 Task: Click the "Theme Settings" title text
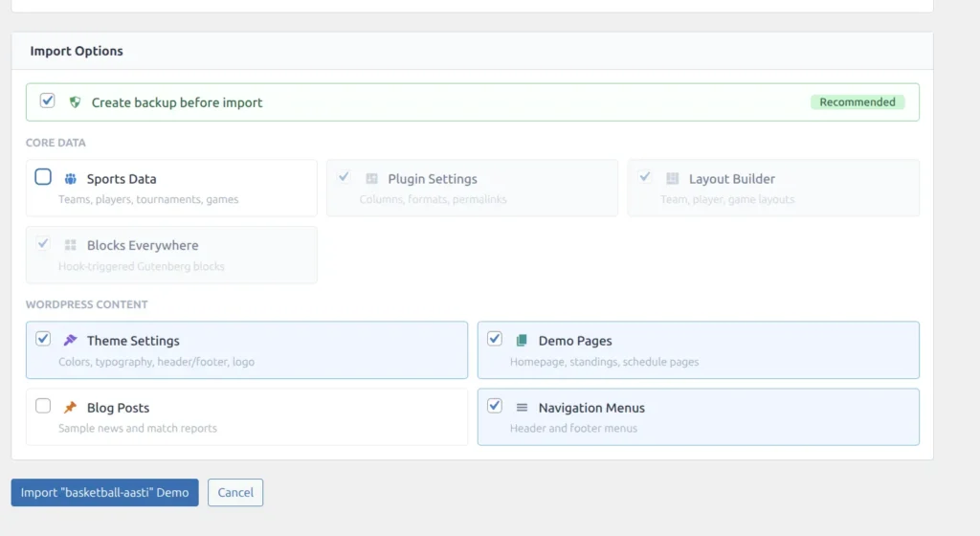pos(133,341)
